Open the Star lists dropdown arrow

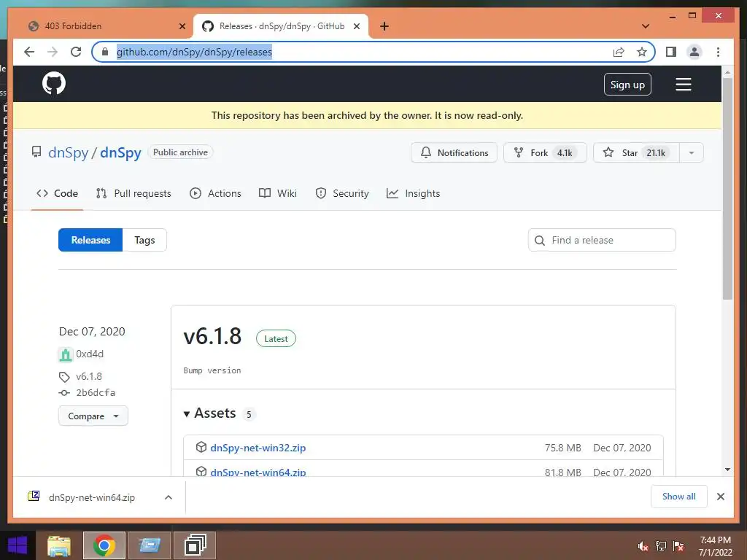point(692,153)
